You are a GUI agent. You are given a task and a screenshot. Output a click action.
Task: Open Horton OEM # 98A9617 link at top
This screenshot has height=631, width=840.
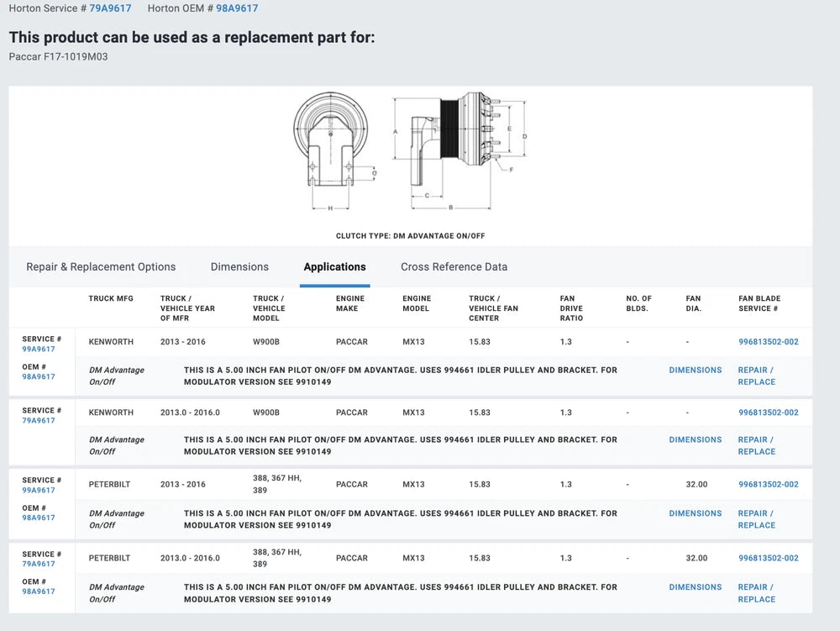point(237,8)
